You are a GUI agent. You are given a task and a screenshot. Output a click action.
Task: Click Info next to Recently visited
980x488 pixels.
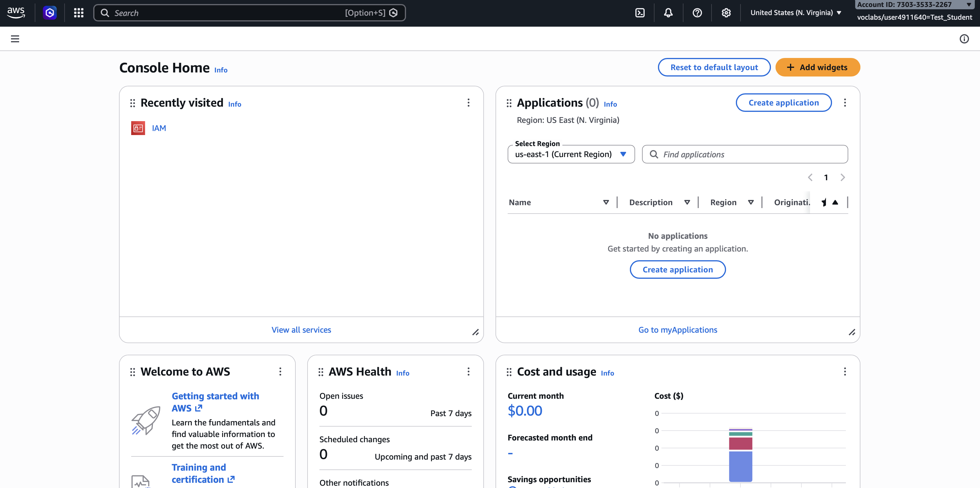click(235, 104)
